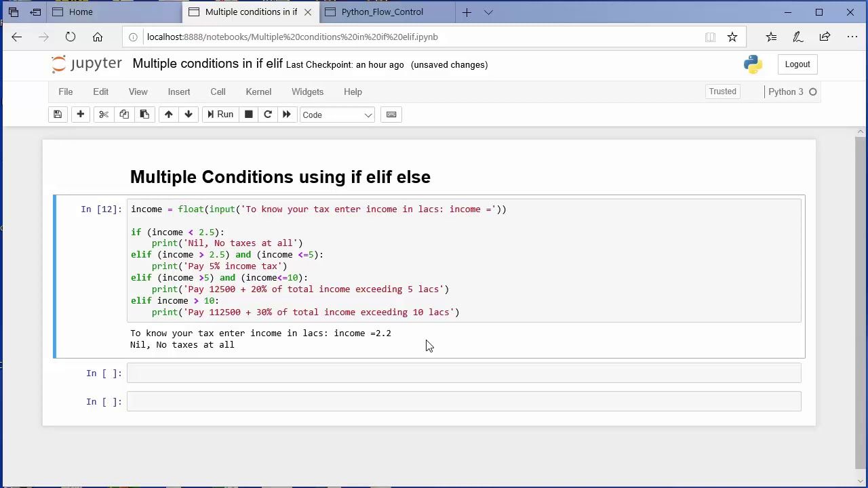Restart kernel and rerun all fast-forward icon
868x488 pixels.
286,115
